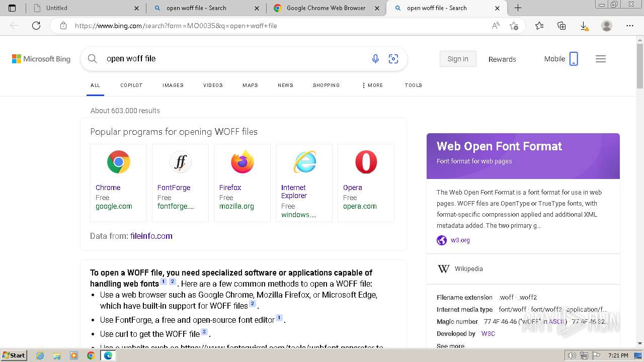Open the Chrome program card icon
Viewport: 644px width, 362px height.
(x=118, y=162)
